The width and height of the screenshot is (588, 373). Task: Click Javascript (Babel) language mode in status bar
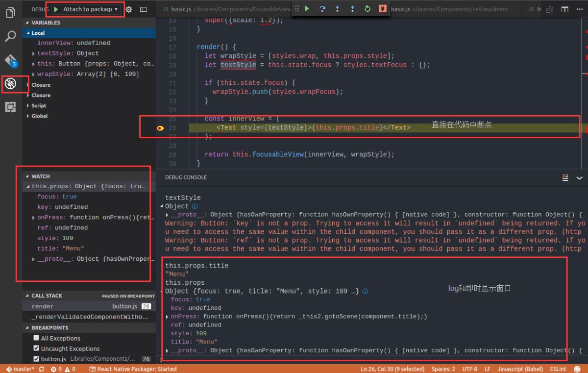(519, 369)
